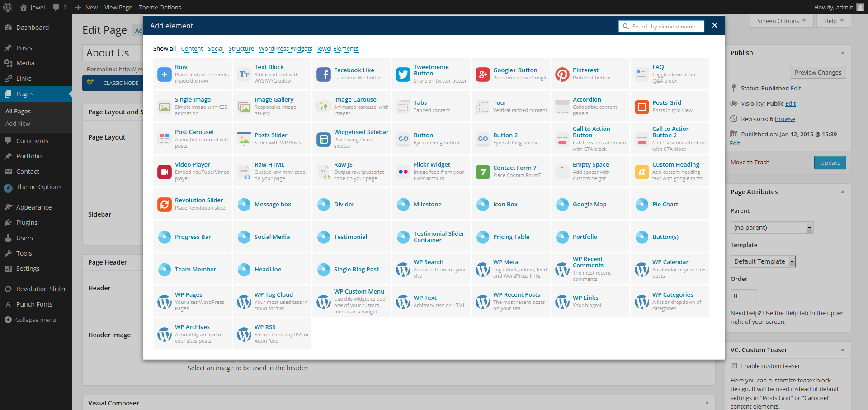This screenshot has width=868, height=410.
Task: Pick the Pie Chart element icon
Action: (x=642, y=204)
